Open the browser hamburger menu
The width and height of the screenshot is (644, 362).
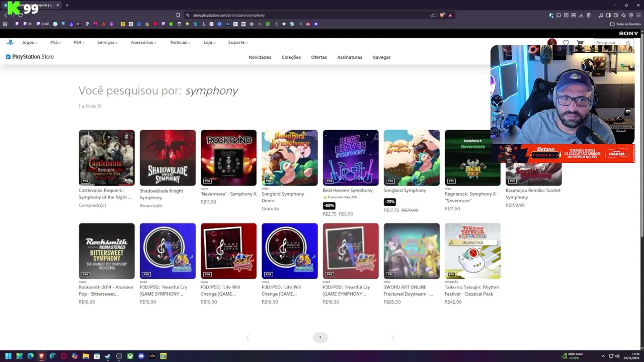pyautogui.click(x=638, y=15)
